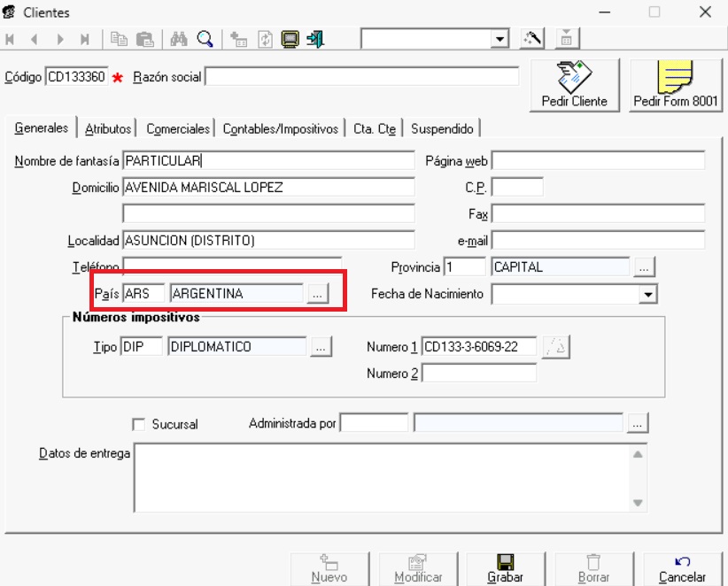Open Tipo impositivo lookup ellipsis button
The width and height of the screenshot is (728, 586).
tap(321, 347)
